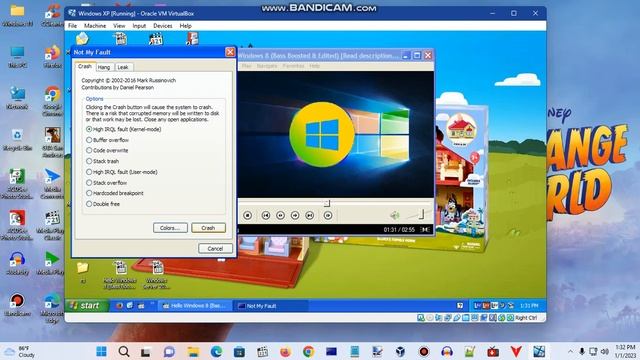Open the Leak tab in Not My Fault

(123, 67)
